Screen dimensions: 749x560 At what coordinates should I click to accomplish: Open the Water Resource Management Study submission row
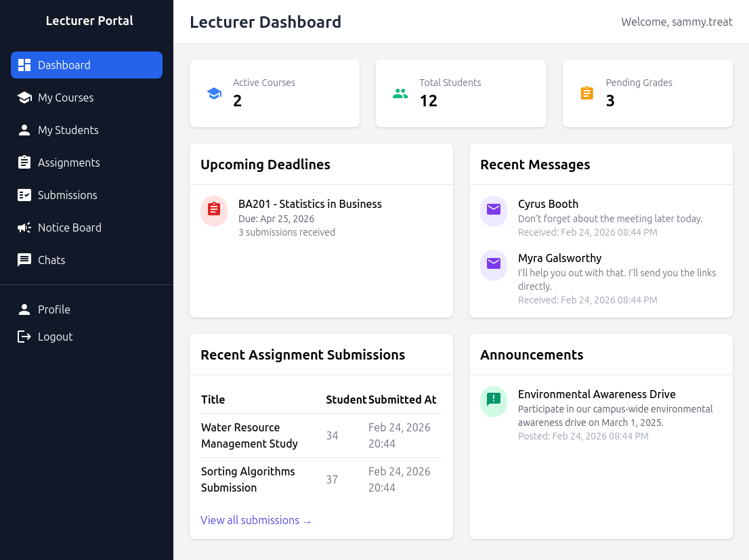coord(249,435)
